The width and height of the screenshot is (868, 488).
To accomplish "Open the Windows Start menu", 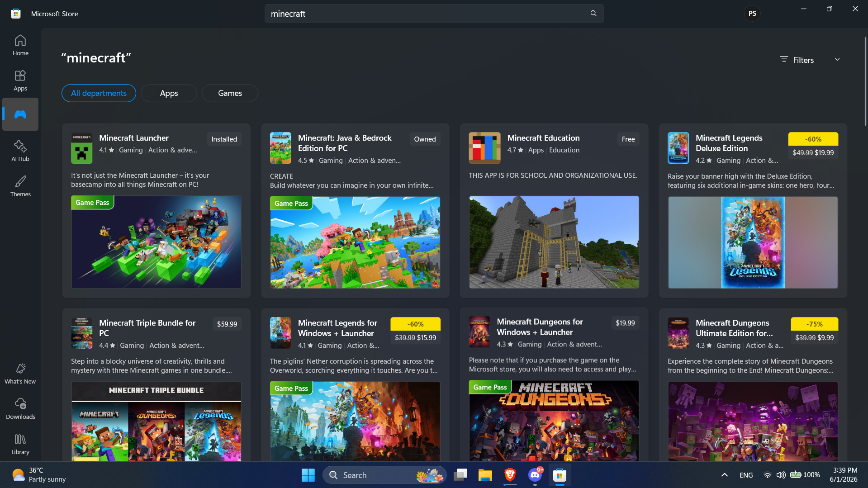I will [x=308, y=475].
